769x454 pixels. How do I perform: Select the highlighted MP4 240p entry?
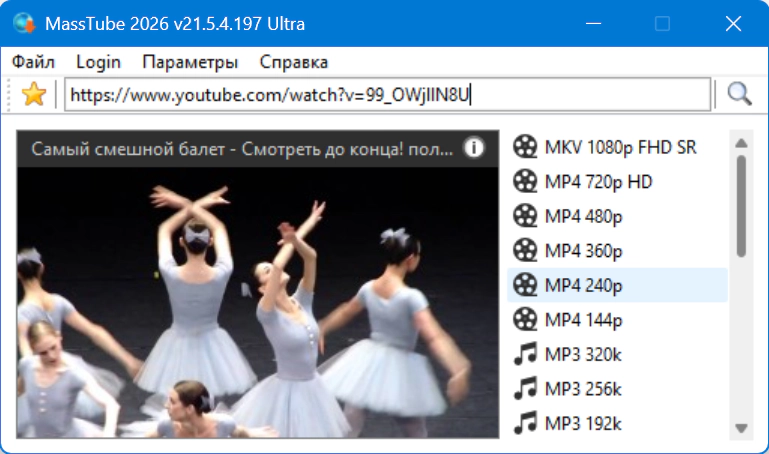617,285
